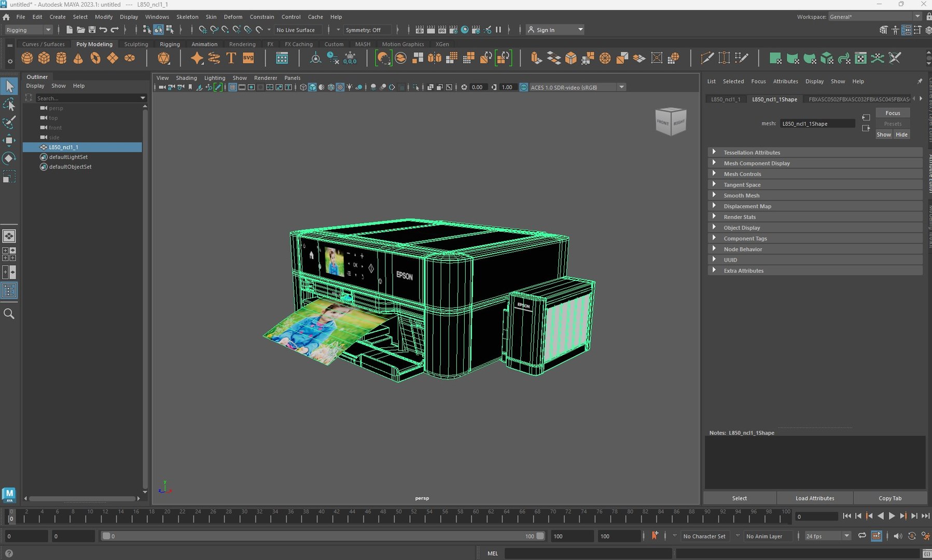Click the Type tool shelf icon

click(231, 58)
